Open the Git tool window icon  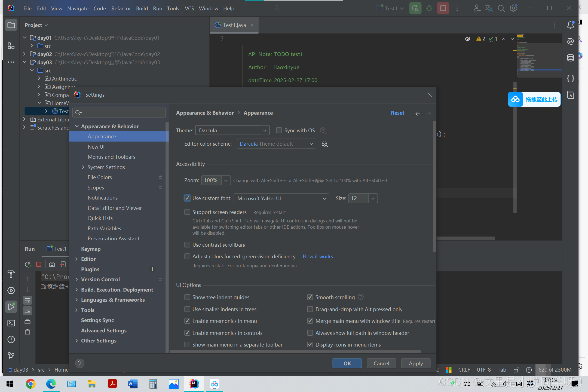click(x=11, y=356)
